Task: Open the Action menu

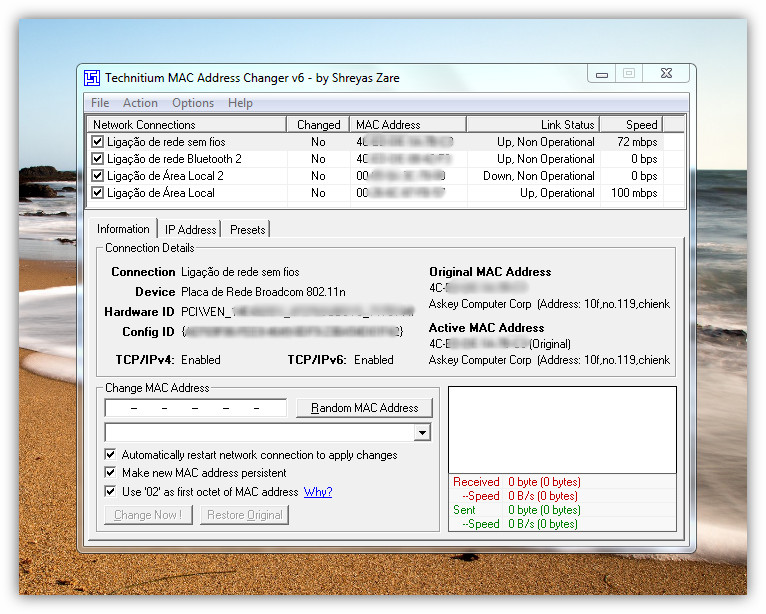Action: (140, 103)
